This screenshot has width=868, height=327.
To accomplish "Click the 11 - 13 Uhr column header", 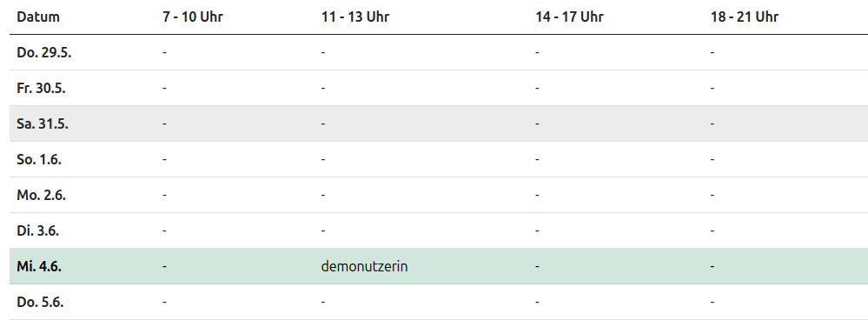I will click(354, 17).
